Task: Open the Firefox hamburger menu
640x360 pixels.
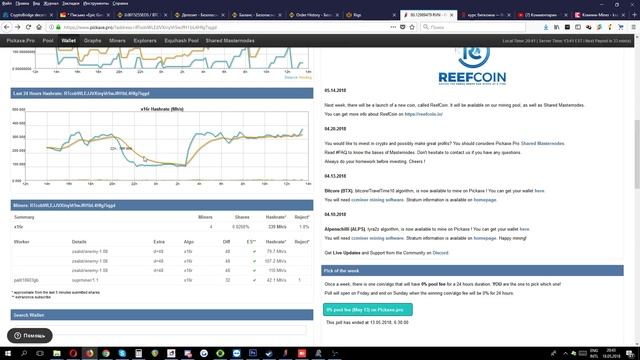Action: coord(633,27)
